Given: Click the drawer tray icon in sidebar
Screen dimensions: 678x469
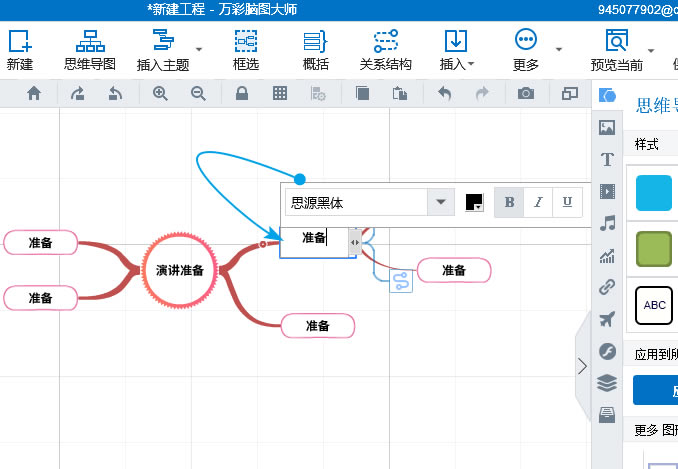Looking at the screenshot, I should click(607, 415).
